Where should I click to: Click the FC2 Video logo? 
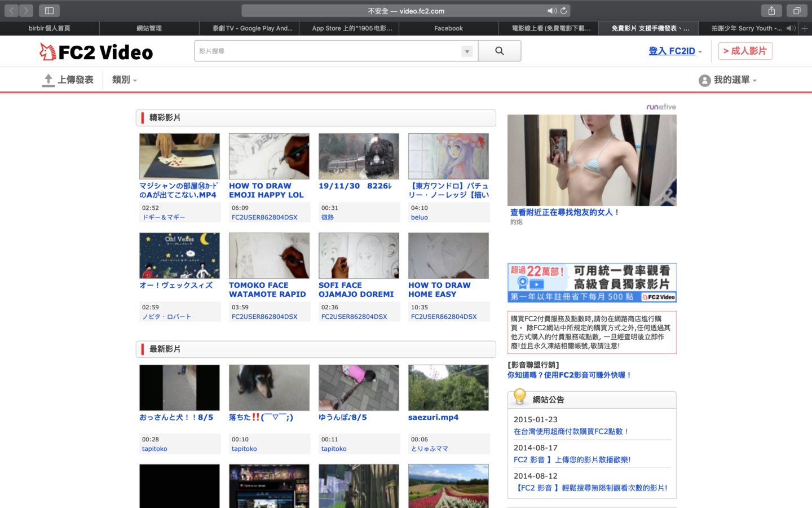click(x=96, y=52)
